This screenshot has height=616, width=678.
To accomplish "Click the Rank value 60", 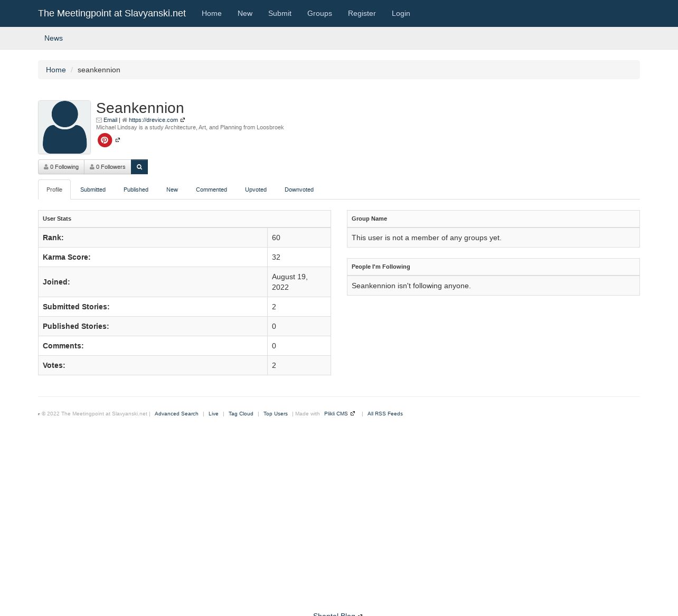I will point(276,238).
